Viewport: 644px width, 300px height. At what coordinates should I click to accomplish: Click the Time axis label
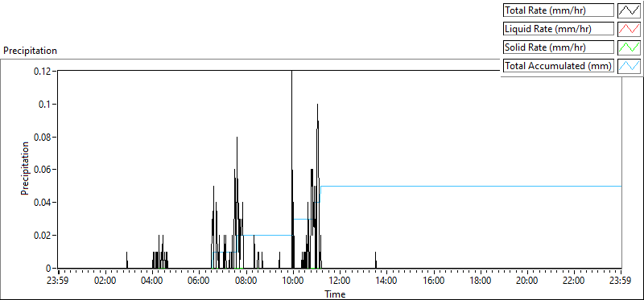335,294
